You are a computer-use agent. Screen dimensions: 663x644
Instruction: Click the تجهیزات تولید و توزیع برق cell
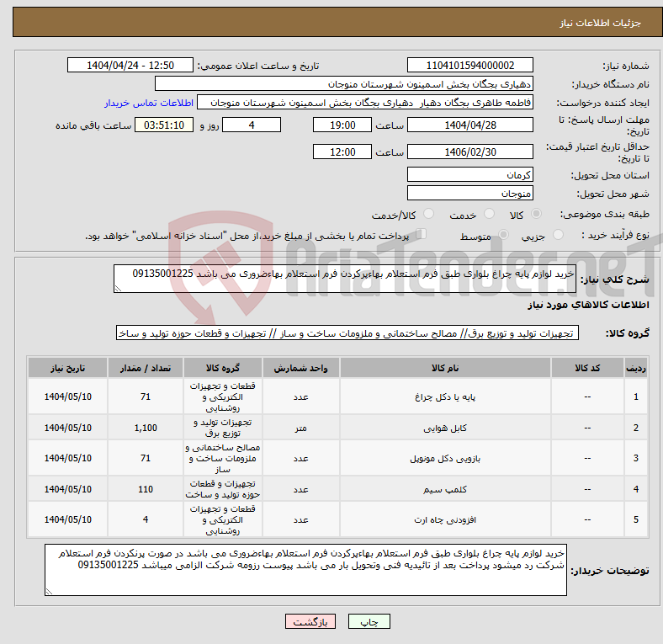[223, 428]
